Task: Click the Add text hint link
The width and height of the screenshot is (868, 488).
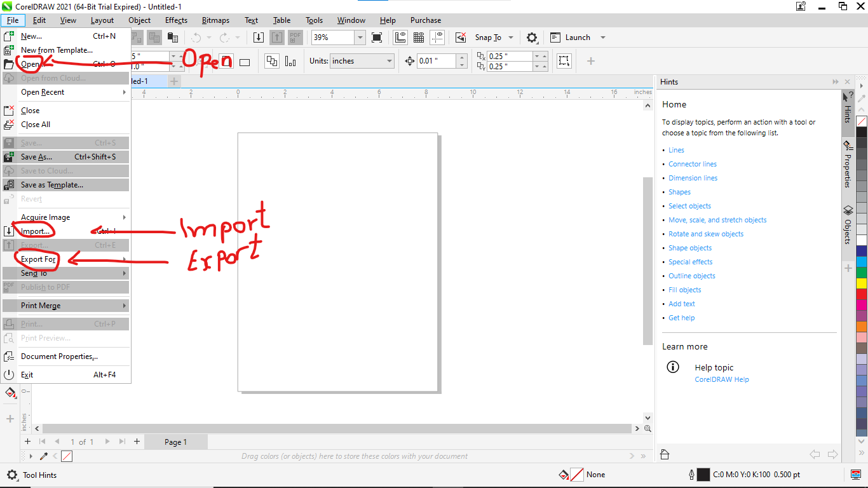Action: (682, 304)
